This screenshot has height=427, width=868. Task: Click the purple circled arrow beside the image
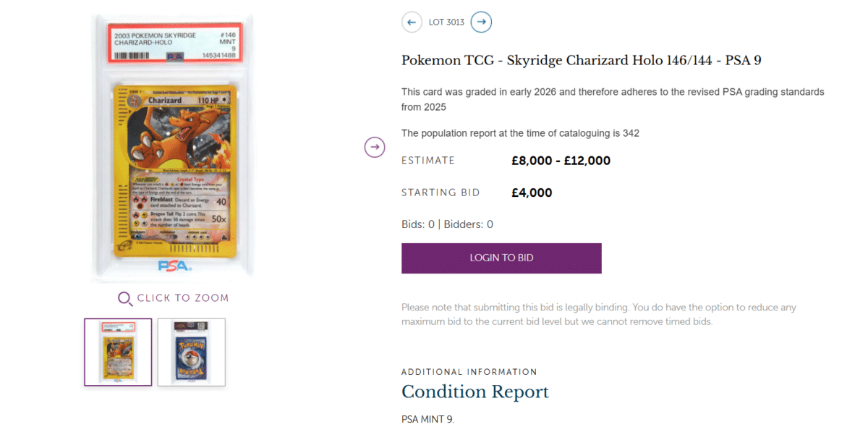375,147
